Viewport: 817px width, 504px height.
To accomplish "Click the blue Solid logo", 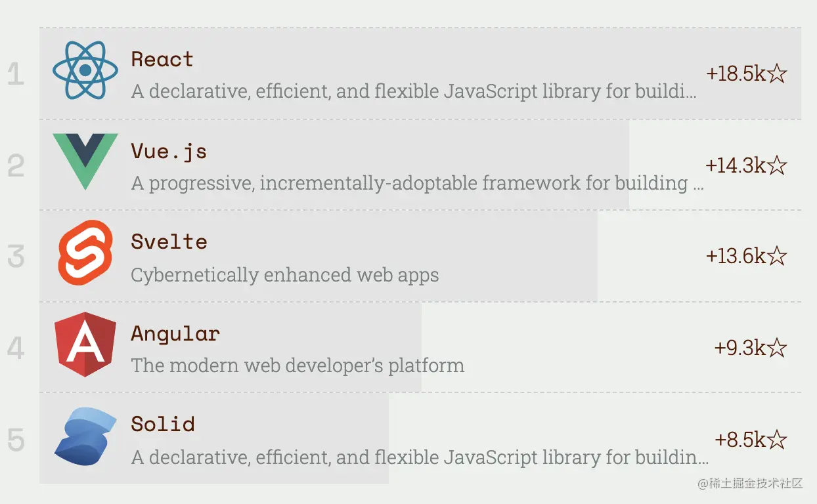I will tap(85, 436).
